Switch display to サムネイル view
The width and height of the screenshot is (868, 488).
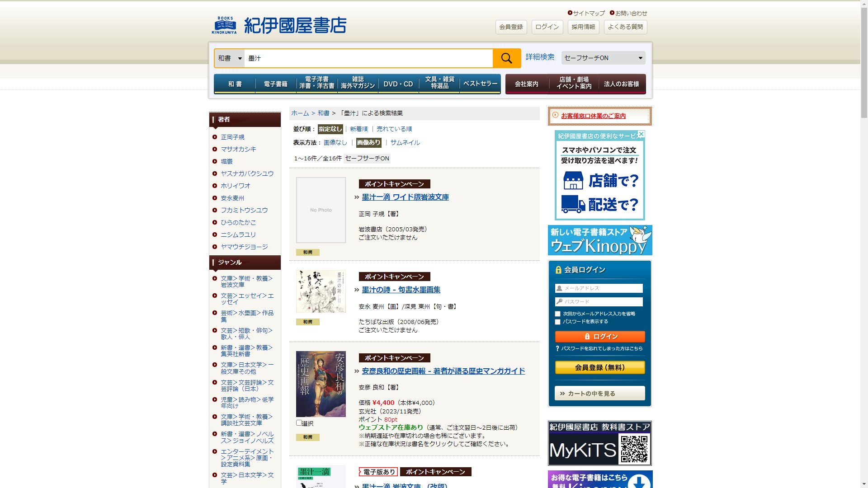405,143
